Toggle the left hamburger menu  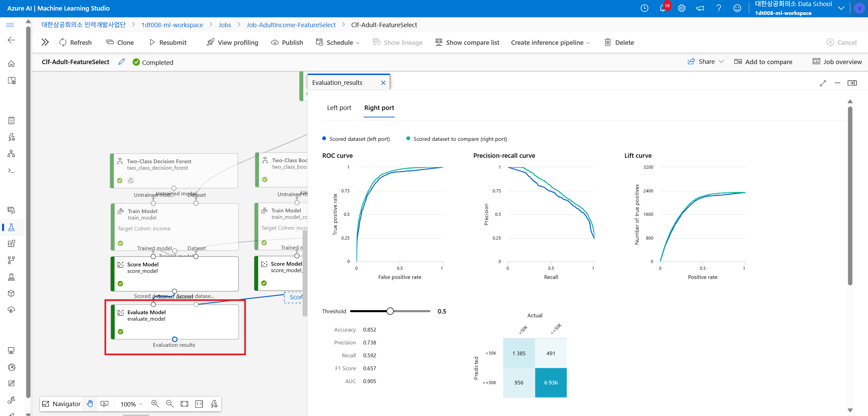10,25
